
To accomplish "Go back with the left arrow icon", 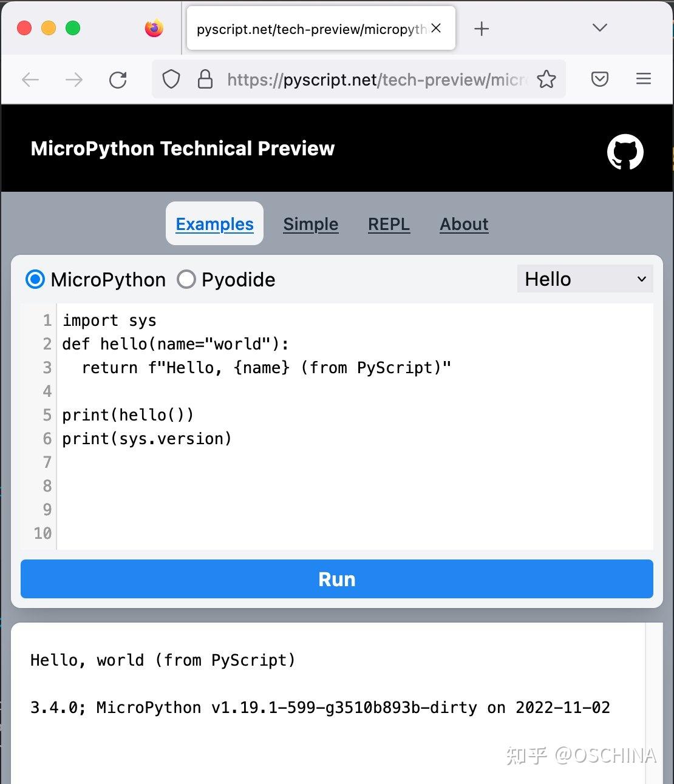I will (x=30, y=79).
